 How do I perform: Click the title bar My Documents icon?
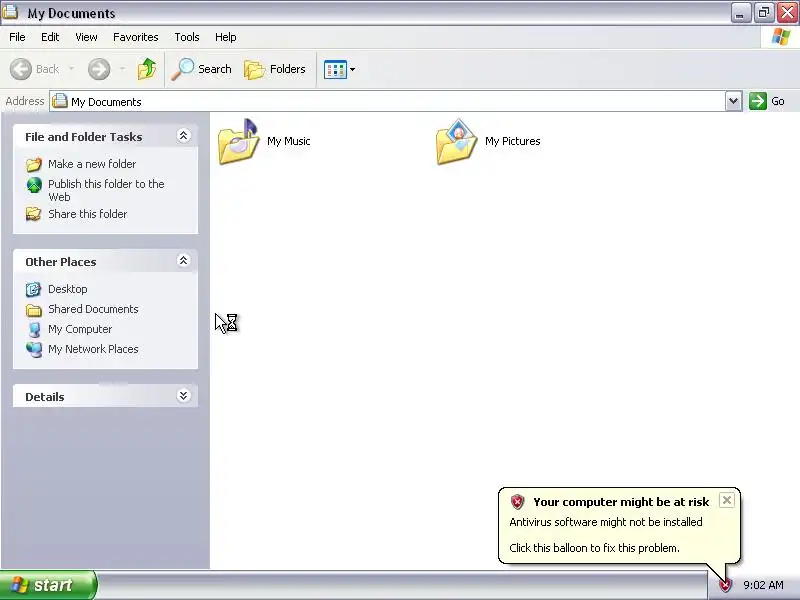(10, 12)
